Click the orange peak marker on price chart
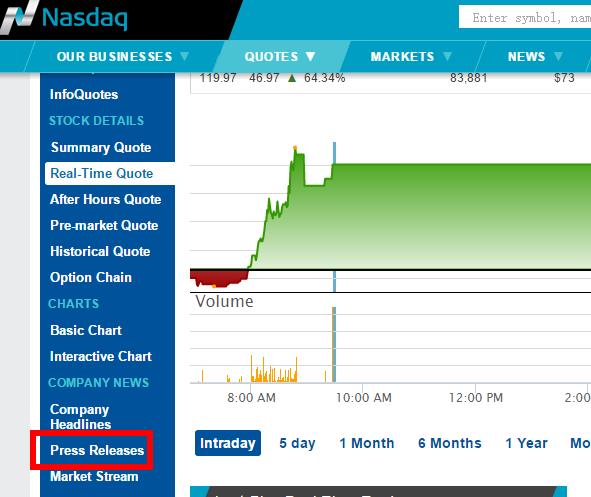The width and height of the screenshot is (591, 497). click(295, 148)
